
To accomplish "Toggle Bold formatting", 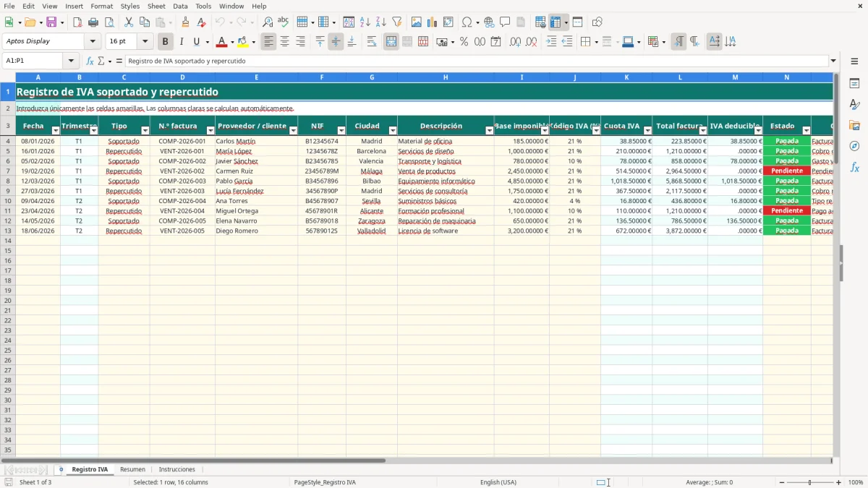I will [165, 42].
